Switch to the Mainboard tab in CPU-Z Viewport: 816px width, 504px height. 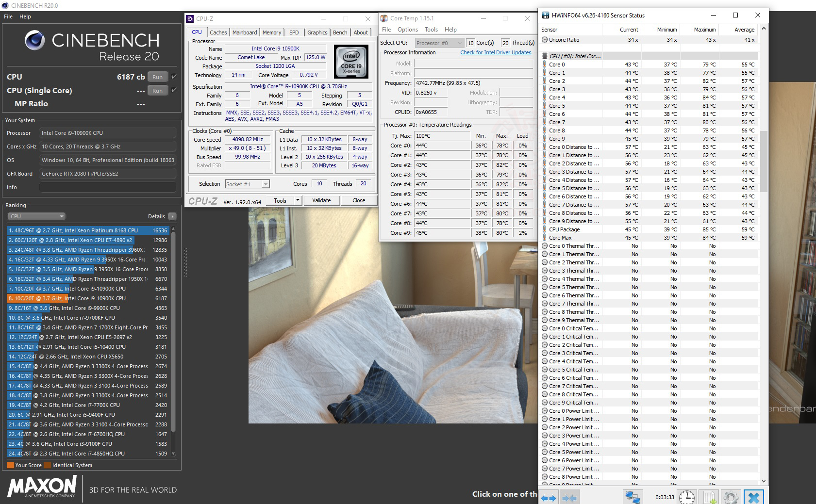point(245,33)
